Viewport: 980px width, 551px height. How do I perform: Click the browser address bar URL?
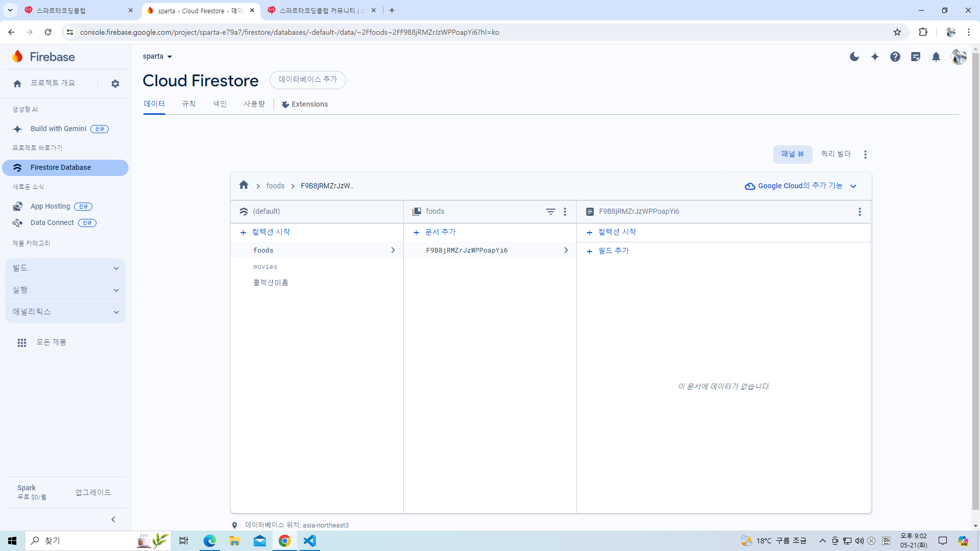pos(289,32)
